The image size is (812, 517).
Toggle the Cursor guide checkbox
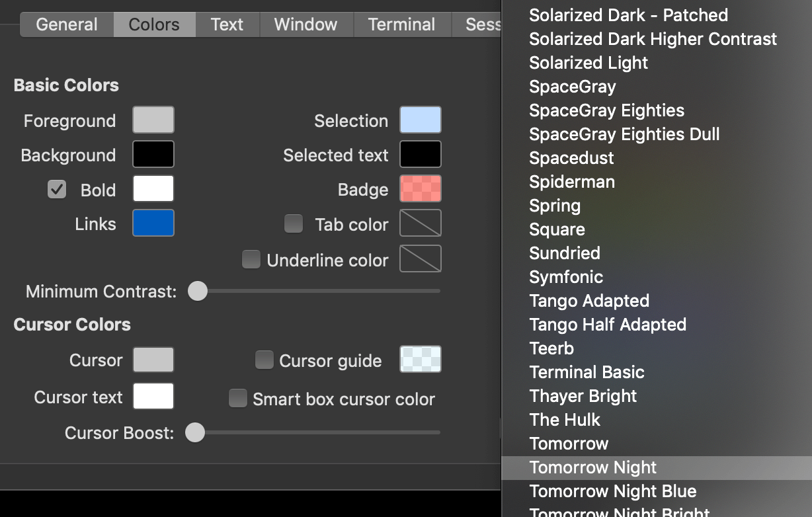(264, 360)
